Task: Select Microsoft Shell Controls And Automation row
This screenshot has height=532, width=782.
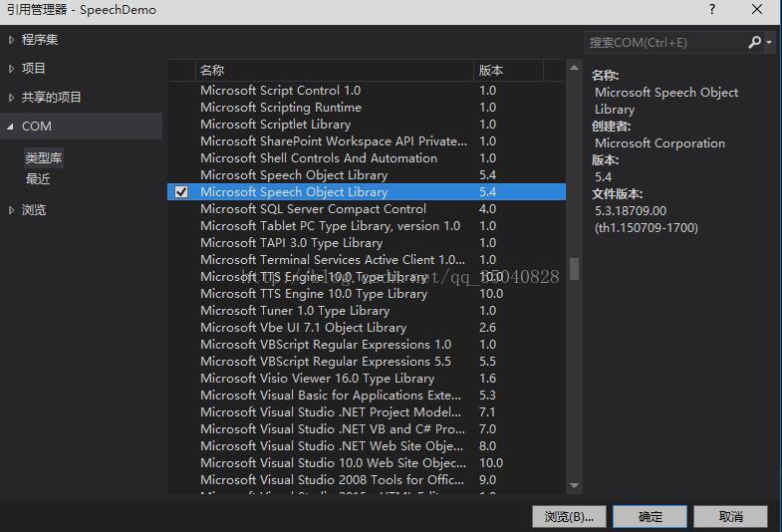Action: point(367,158)
